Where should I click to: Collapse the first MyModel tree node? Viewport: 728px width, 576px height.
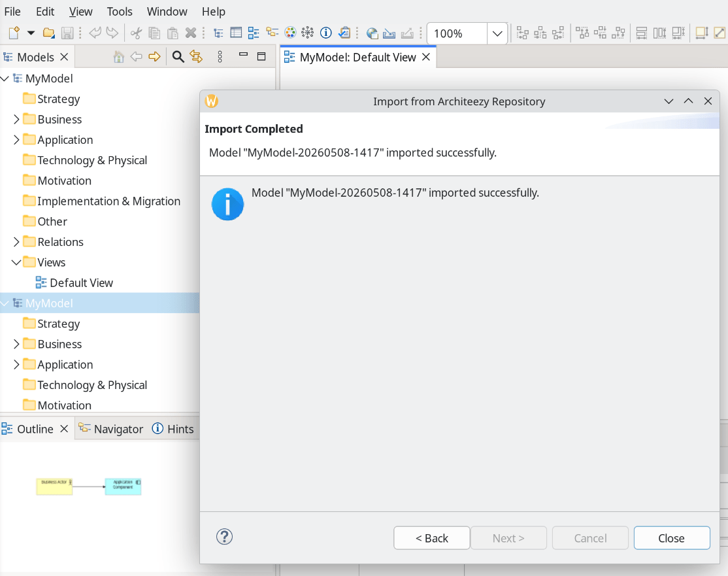[5, 78]
